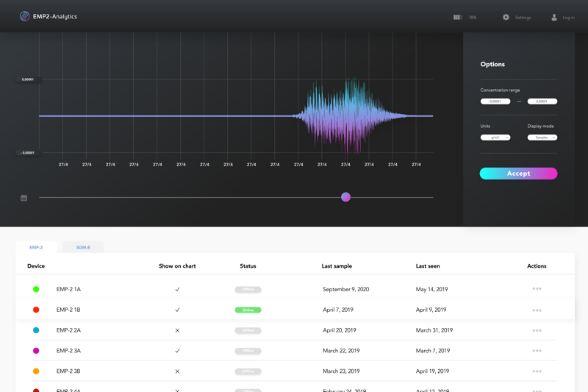Viewport: 588px width, 392px height.
Task: Click the orange color dot for EMP-2 3B
Action: tap(36, 371)
